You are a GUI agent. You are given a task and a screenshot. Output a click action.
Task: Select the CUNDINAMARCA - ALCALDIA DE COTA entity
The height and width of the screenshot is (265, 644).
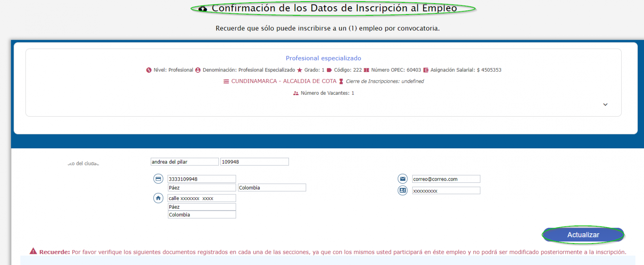click(284, 81)
